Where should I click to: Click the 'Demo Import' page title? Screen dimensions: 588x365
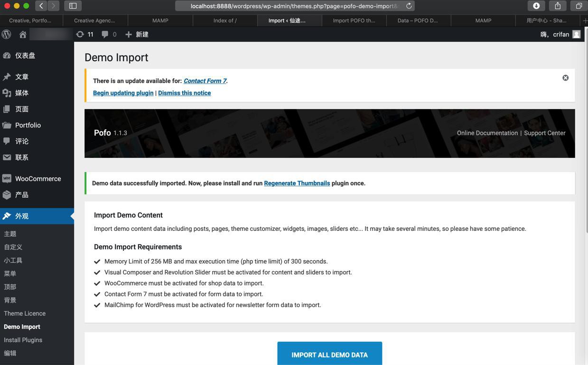[x=116, y=57]
